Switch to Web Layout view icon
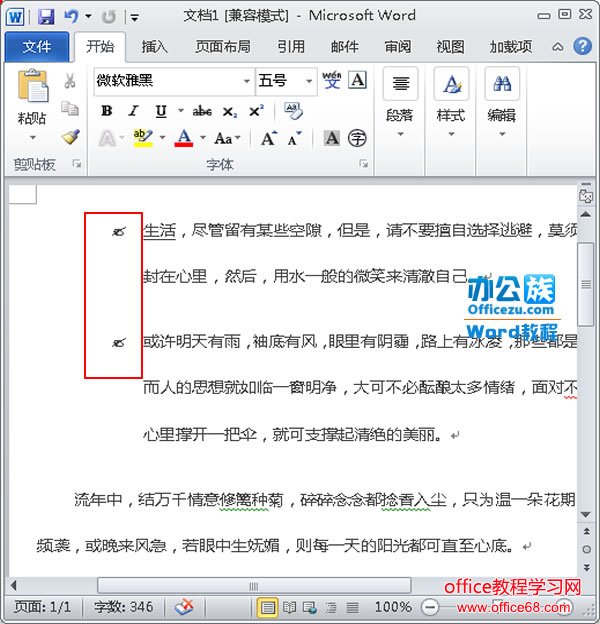 coord(310,607)
